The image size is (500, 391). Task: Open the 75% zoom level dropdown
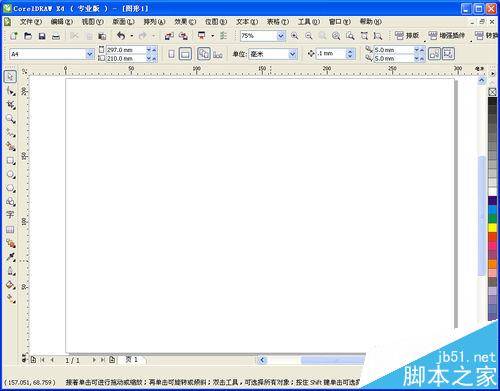point(281,36)
